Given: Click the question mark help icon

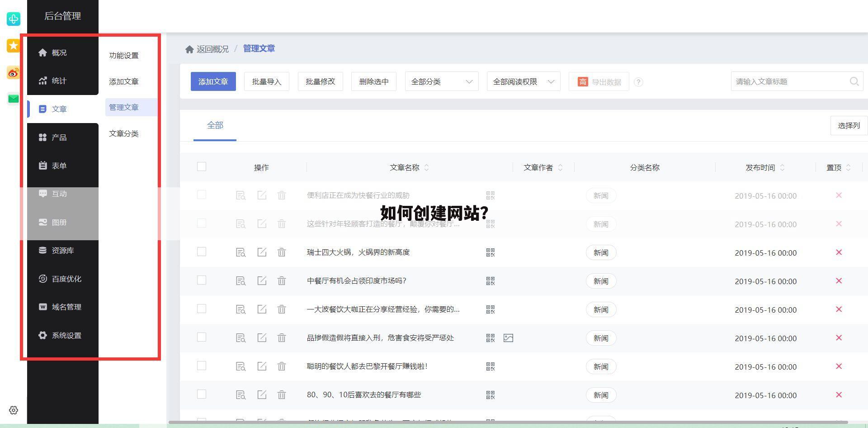Looking at the screenshot, I should (x=638, y=82).
